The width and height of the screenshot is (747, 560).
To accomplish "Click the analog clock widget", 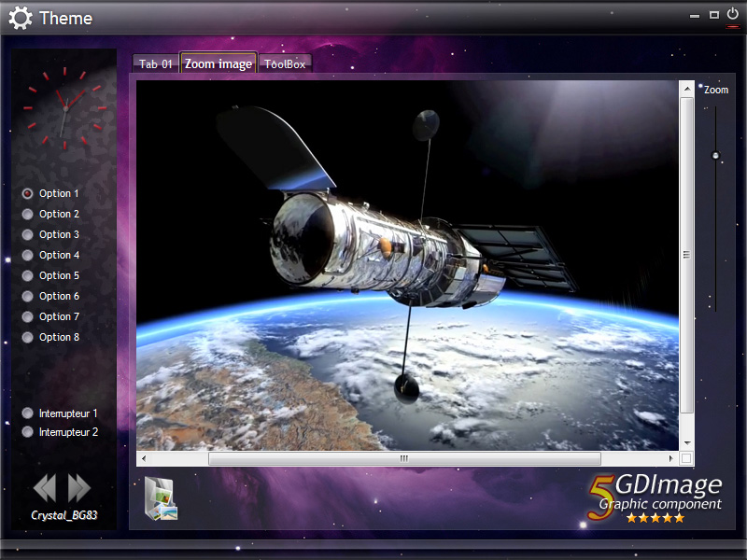I will point(65,108).
